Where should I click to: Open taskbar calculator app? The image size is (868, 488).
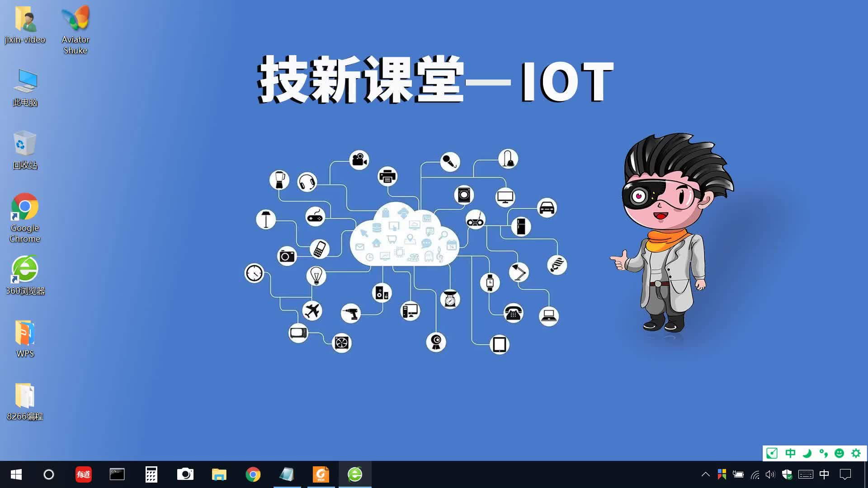(x=151, y=474)
